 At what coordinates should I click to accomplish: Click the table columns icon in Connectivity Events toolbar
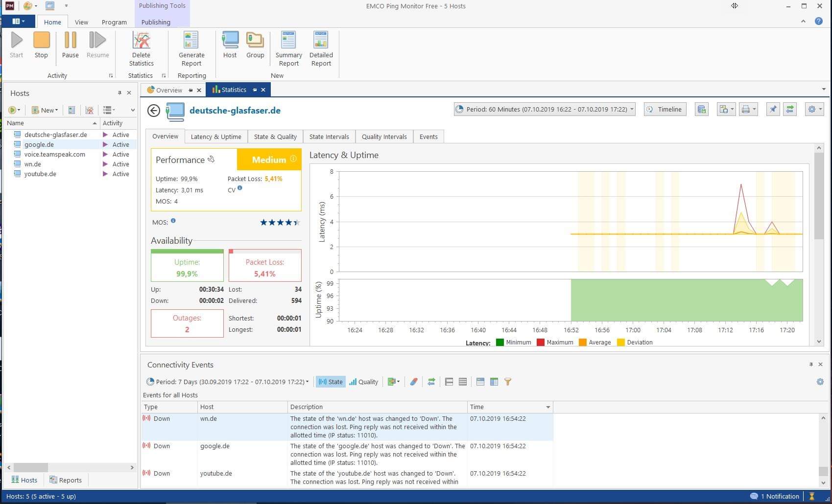pyautogui.click(x=494, y=382)
